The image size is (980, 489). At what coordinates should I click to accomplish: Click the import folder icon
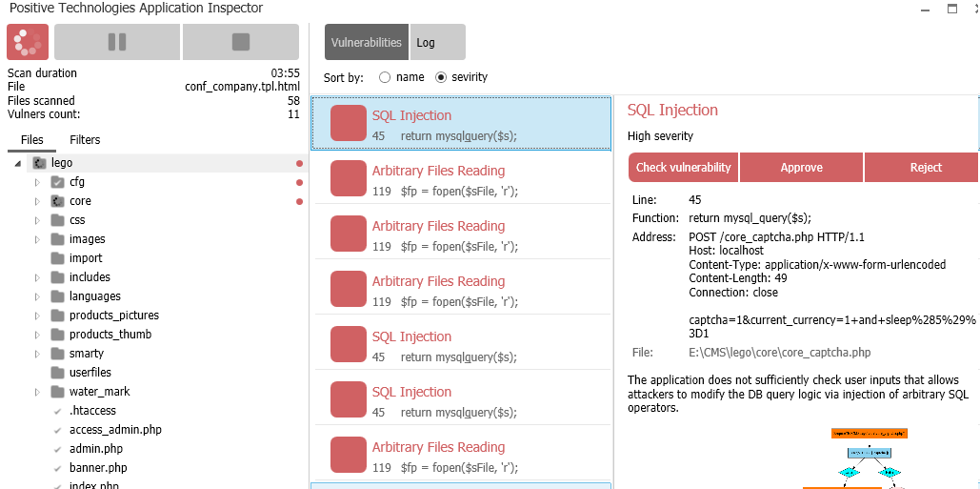pyautogui.click(x=58, y=258)
